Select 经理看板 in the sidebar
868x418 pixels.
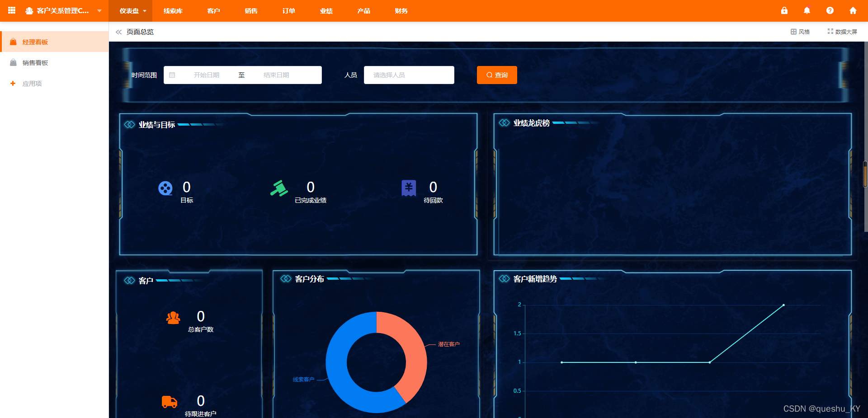(54, 42)
